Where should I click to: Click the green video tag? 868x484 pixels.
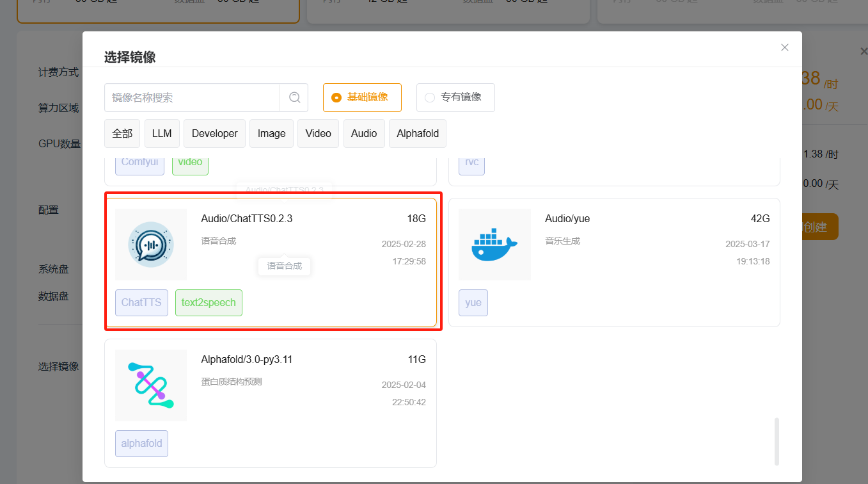click(190, 165)
